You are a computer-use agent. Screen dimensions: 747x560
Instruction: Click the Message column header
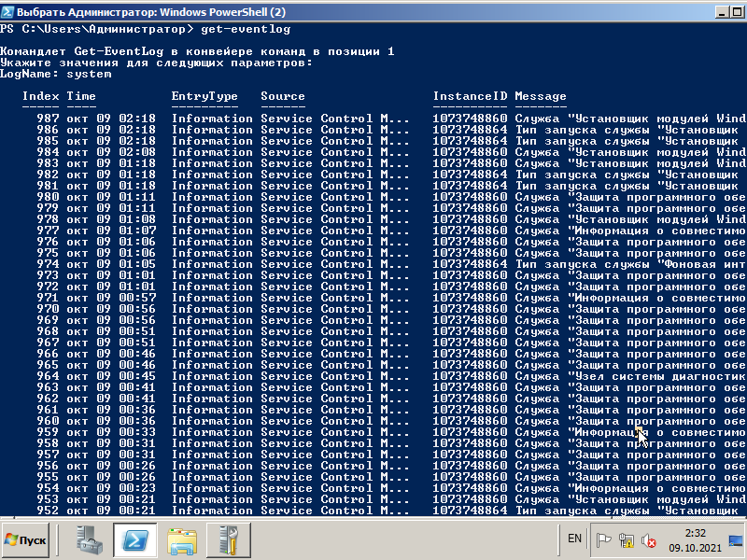click(541, 96)
